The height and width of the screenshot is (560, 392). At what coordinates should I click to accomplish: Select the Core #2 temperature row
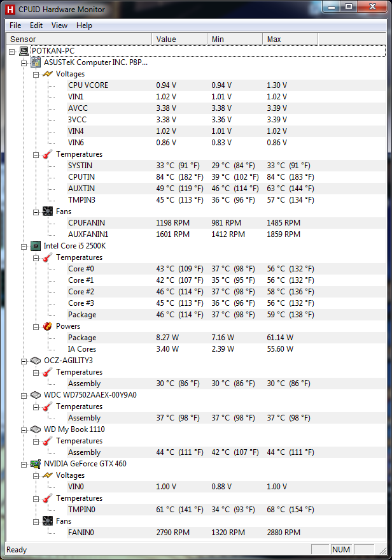point(226,292)
